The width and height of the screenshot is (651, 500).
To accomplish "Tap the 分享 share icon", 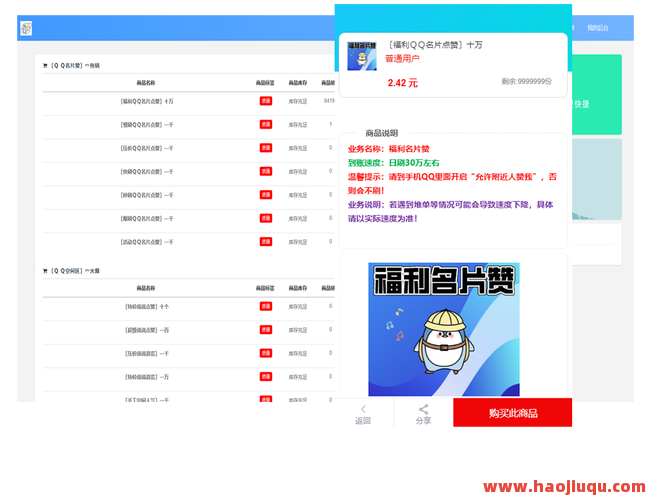I will point(423,409).
